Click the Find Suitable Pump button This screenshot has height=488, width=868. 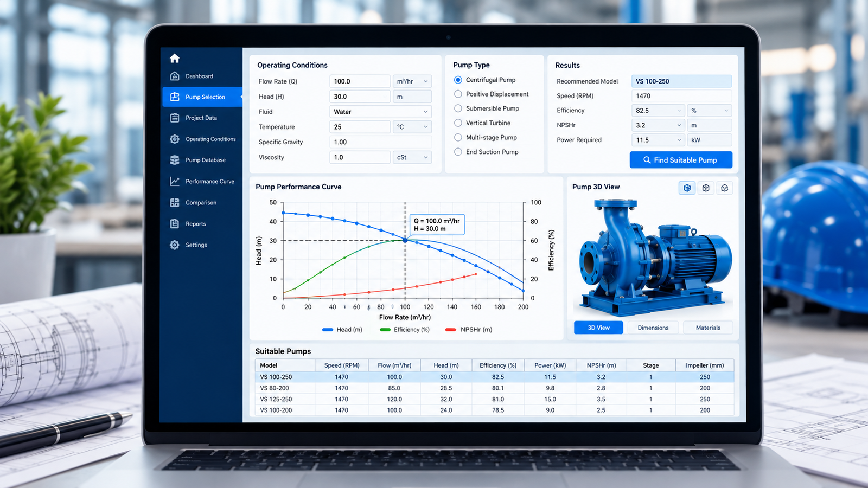[x=681, y=160]
